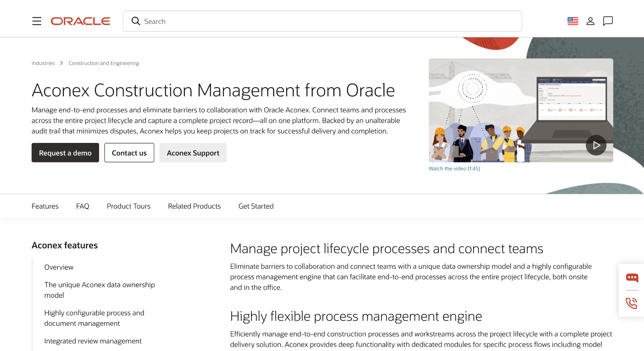Go to the Get Started tab

coord(256,206)
